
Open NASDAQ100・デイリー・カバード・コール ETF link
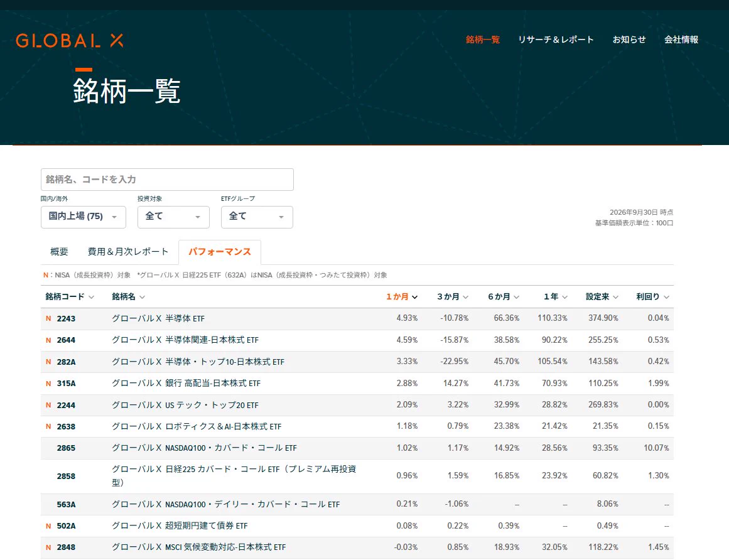[226, 504]
